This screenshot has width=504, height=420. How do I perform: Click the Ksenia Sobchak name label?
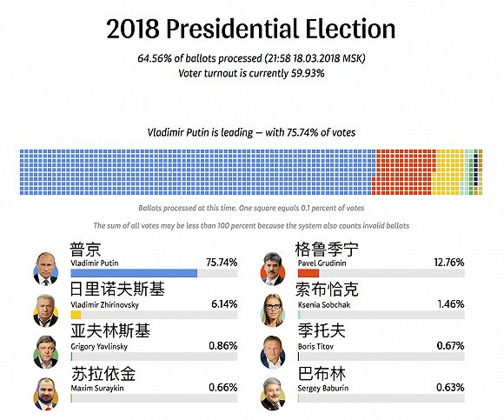323,305
